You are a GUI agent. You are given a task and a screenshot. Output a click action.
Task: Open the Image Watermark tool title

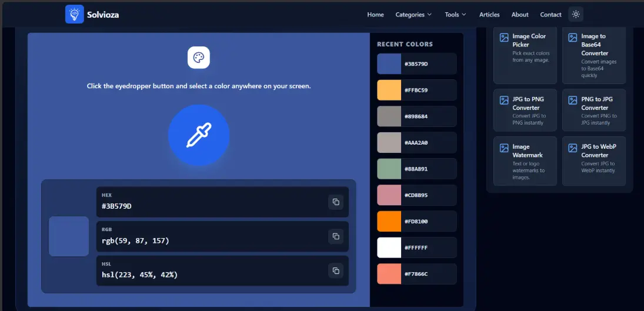tap(528, 151)
